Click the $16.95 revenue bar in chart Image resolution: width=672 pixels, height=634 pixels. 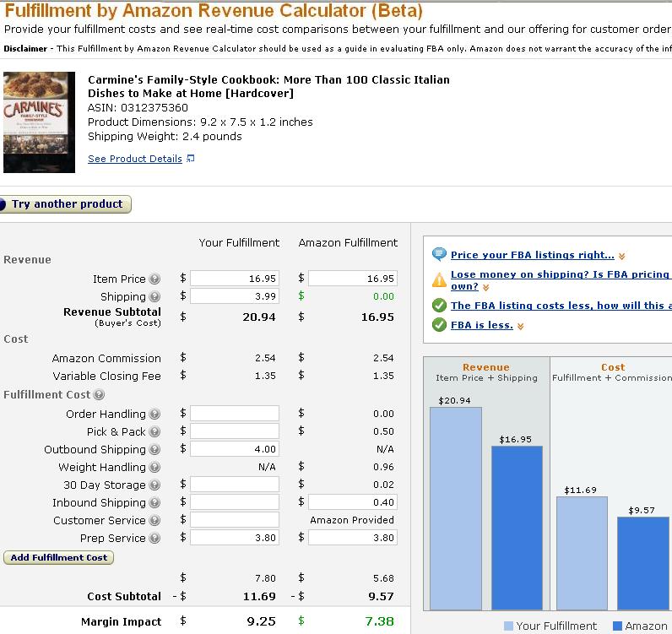point(517,528)
